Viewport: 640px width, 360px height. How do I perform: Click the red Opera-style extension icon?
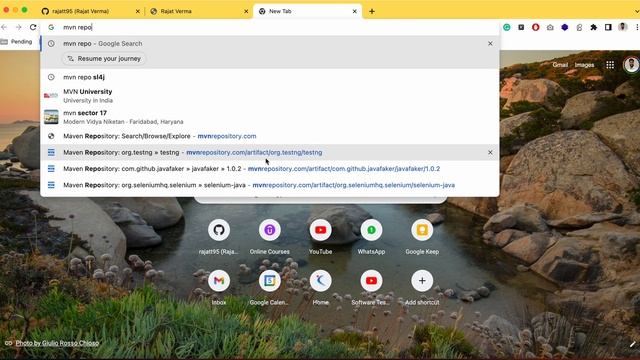pos(536,27)
